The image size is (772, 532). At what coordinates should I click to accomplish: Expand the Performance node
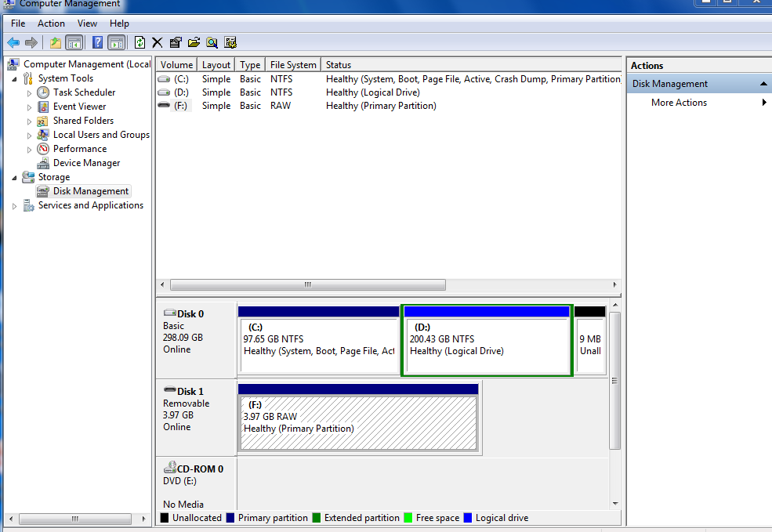pyautogui.click(x=29, y=150)
